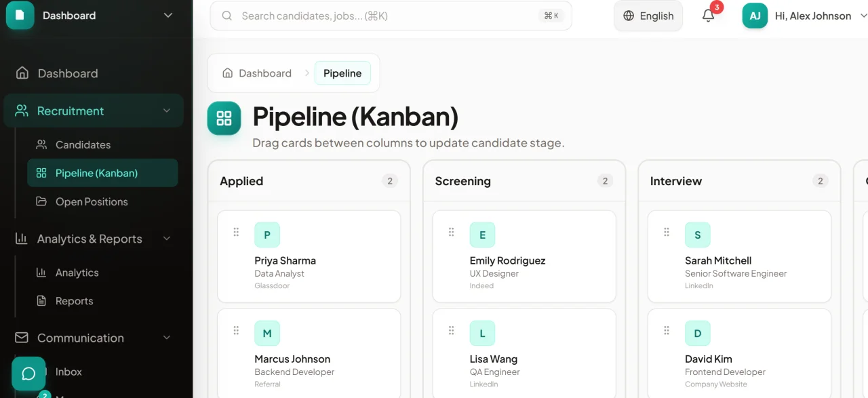
Task: Click the globe language icon
Action: pos(629,16)
